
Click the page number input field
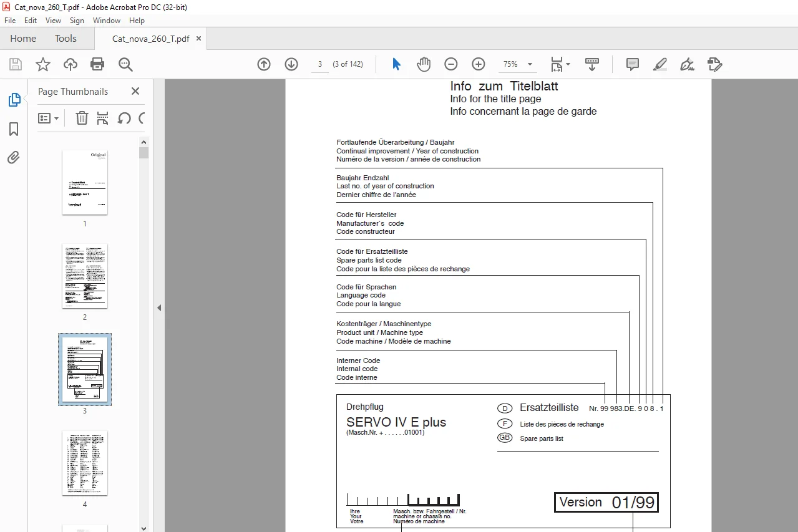(x=319, y=64)
